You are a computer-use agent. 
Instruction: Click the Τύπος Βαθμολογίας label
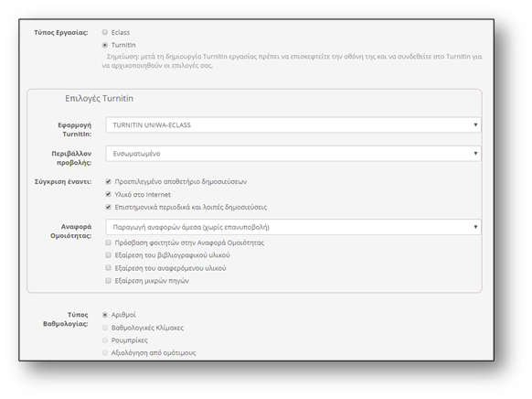(66, 319)
